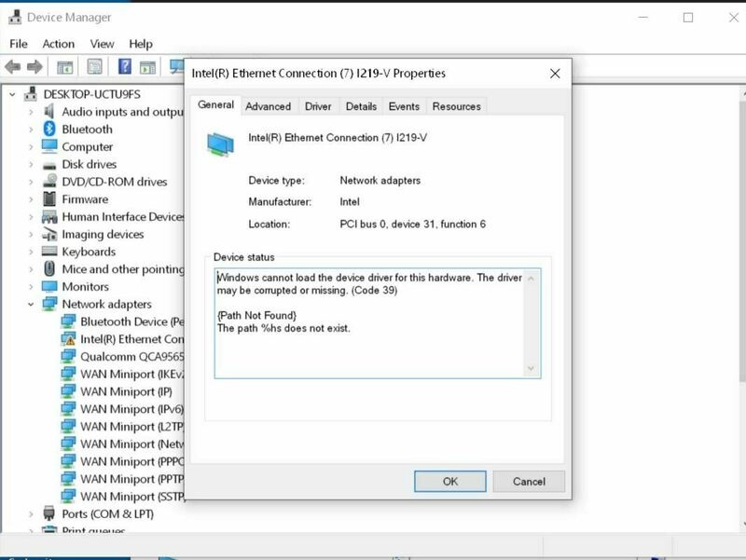Select the warning-marked Intel Ethernet adapter icon
This screenshot has width=746, height=560.
(x=69, y=339)
